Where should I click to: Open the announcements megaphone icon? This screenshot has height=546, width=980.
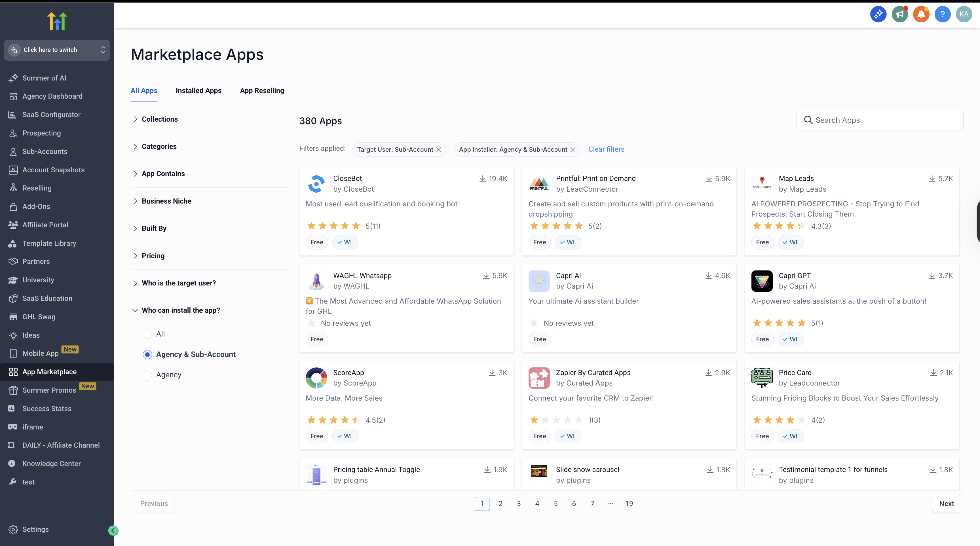(900, 14)
